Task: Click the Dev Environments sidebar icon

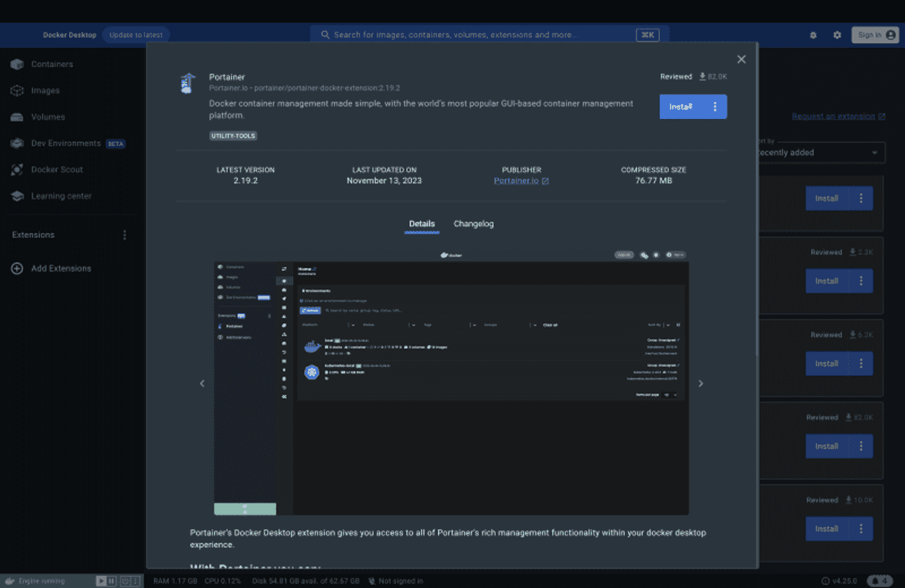Action: [x=16, y=143]
